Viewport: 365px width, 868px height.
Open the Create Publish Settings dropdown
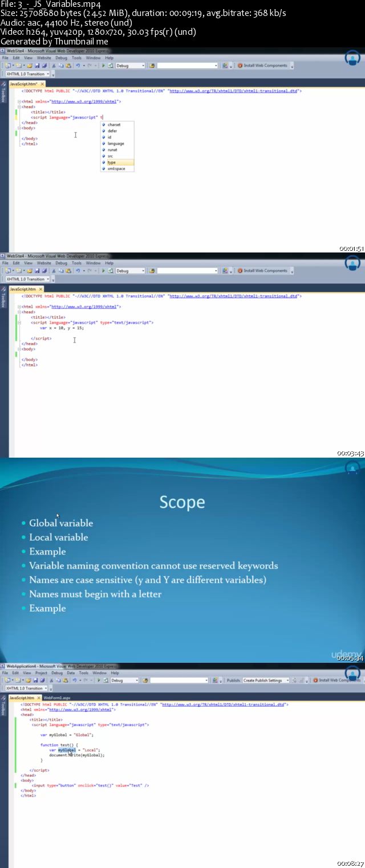[x=266, y=680]
